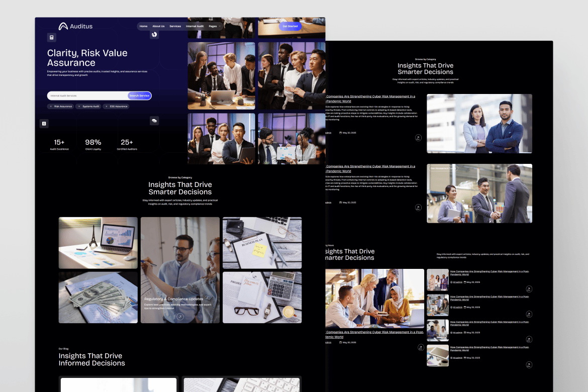Open the crossed-arms business duo article image
Image resolution: width=588 pixels, height=392 pixels.
[x=479, y=124]
